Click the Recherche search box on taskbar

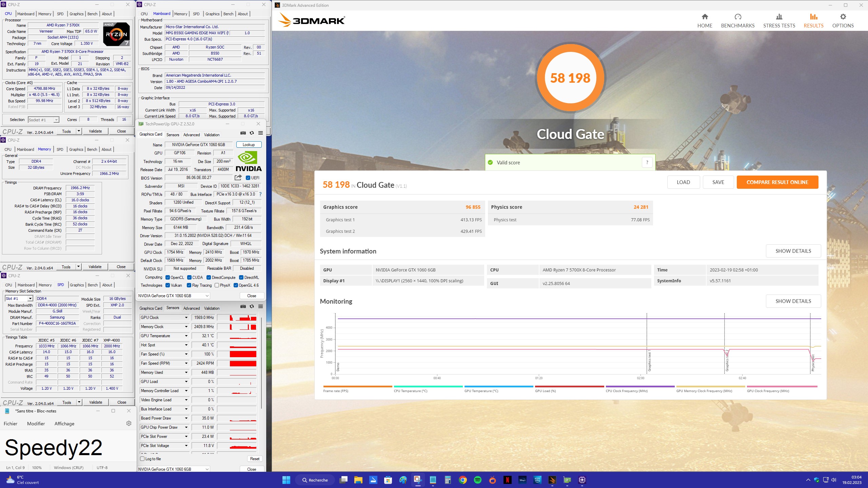pyautogui.click(x=315, y=480)
